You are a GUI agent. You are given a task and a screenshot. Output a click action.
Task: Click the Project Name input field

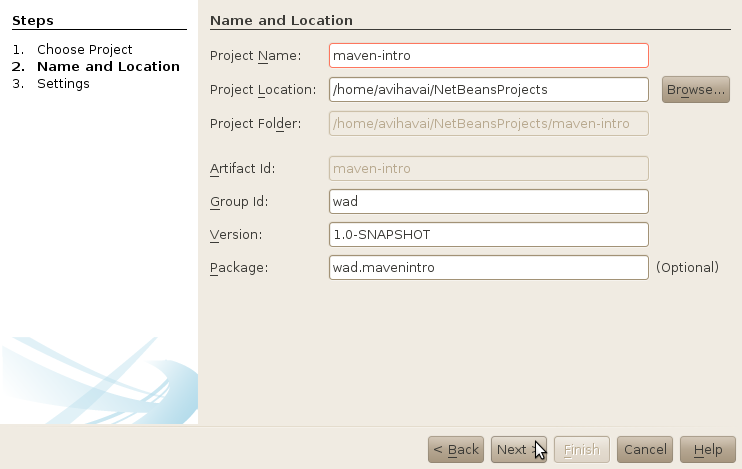click(488, 55)
